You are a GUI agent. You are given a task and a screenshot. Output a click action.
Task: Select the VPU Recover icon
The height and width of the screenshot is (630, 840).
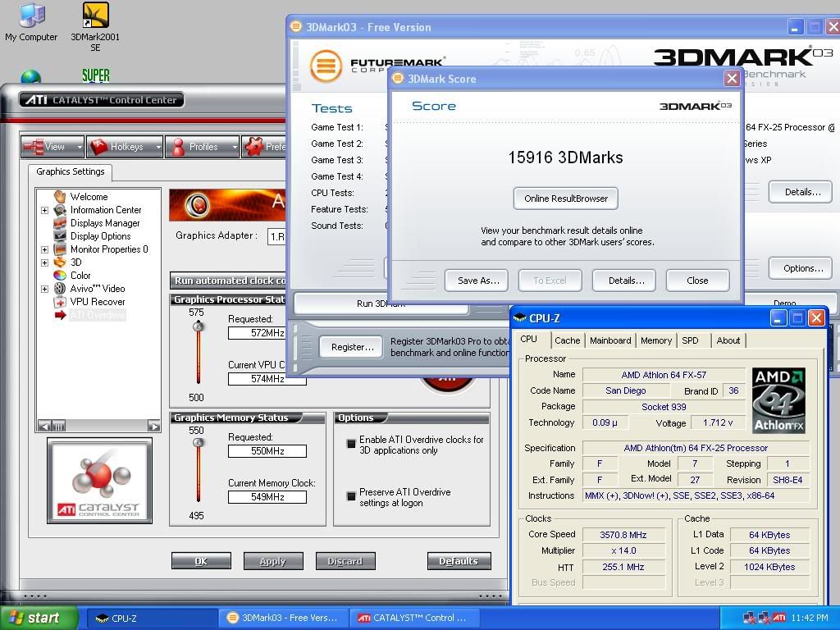tap(60, 302)
